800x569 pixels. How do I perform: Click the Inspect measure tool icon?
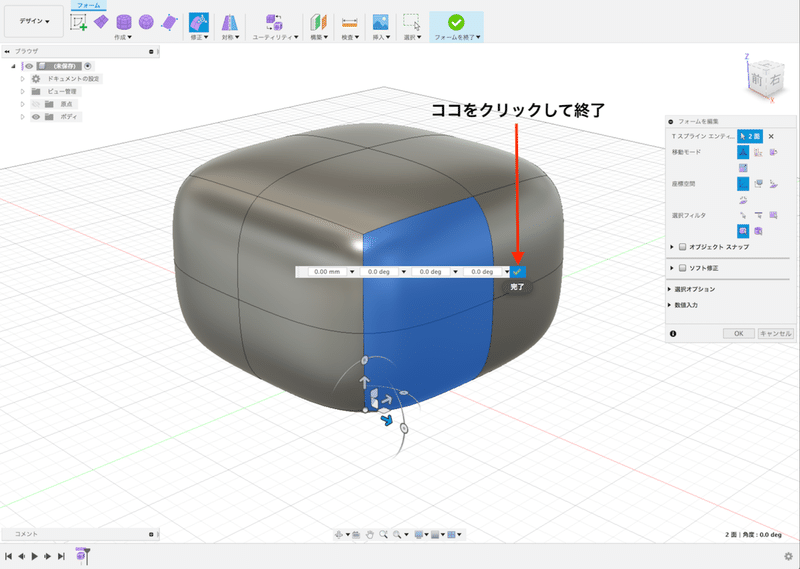[x=349, y=23]
